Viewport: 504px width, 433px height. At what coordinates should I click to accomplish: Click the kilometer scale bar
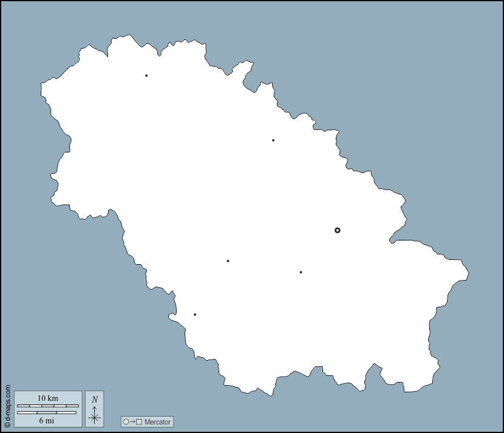pyautogui.click(x=48, y=406)
